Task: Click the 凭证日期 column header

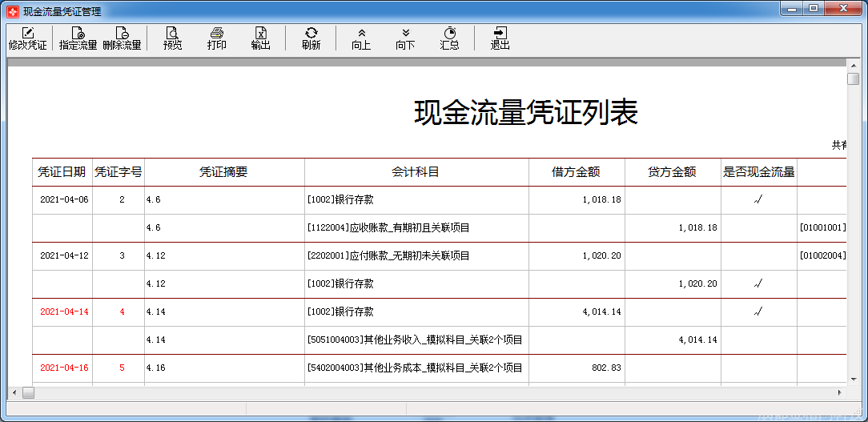Action: point(62,172)
